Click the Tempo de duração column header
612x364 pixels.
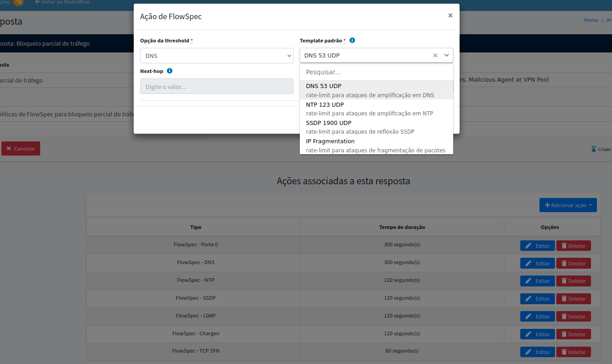click(402, 227)
